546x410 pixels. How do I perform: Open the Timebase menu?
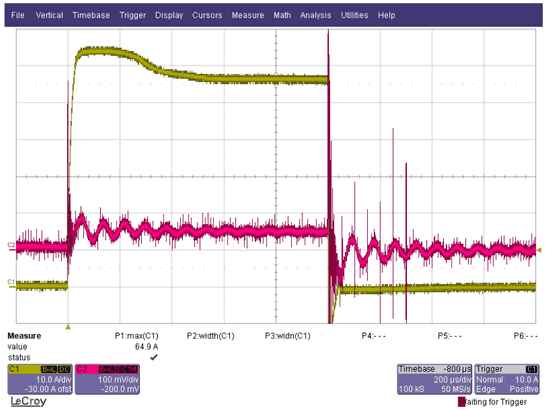(91, 15)
